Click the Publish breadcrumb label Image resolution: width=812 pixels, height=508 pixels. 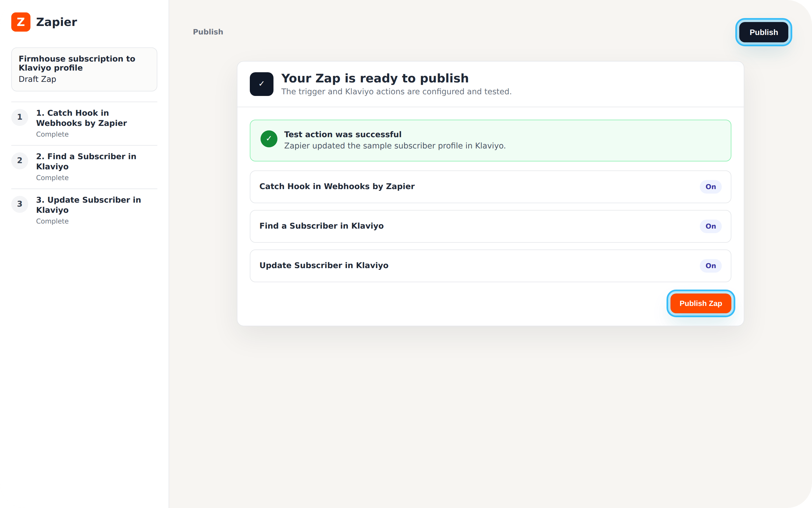click(208, 32)
